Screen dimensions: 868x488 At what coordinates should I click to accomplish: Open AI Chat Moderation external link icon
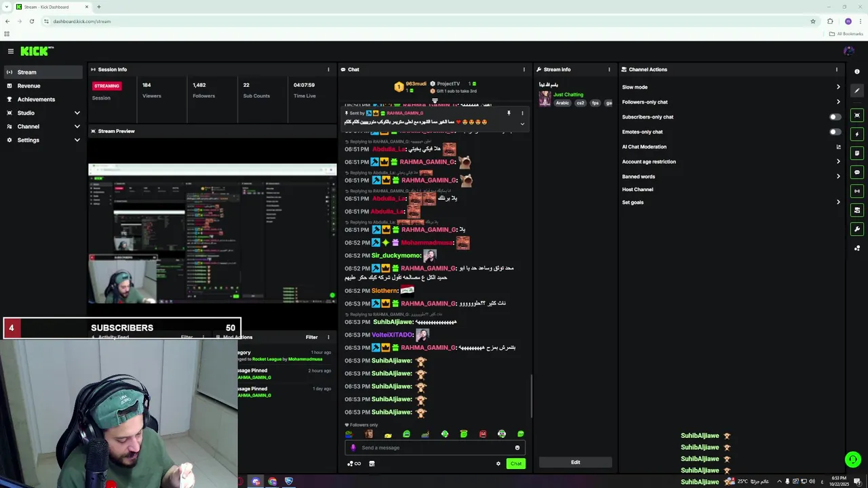click(838, 146)
